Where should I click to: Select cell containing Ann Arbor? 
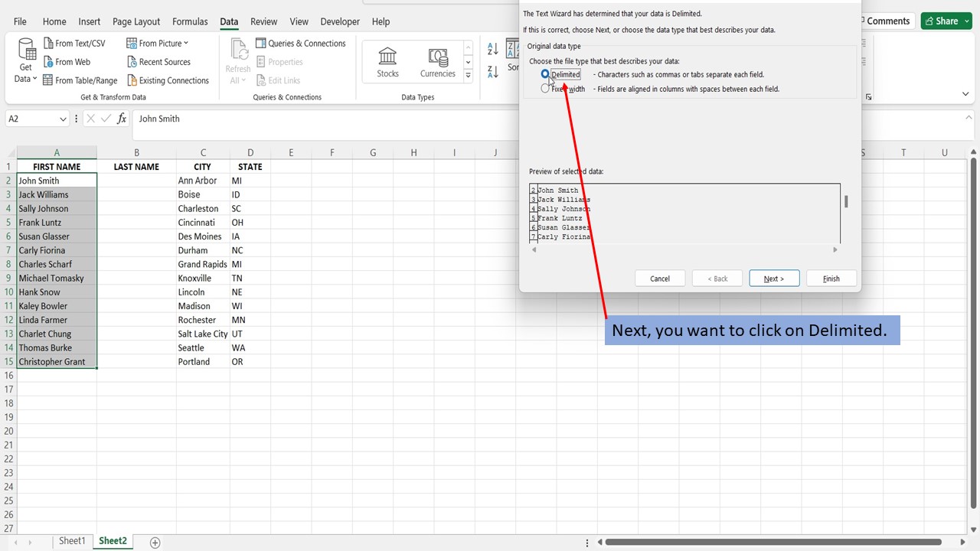coord(203,181)
